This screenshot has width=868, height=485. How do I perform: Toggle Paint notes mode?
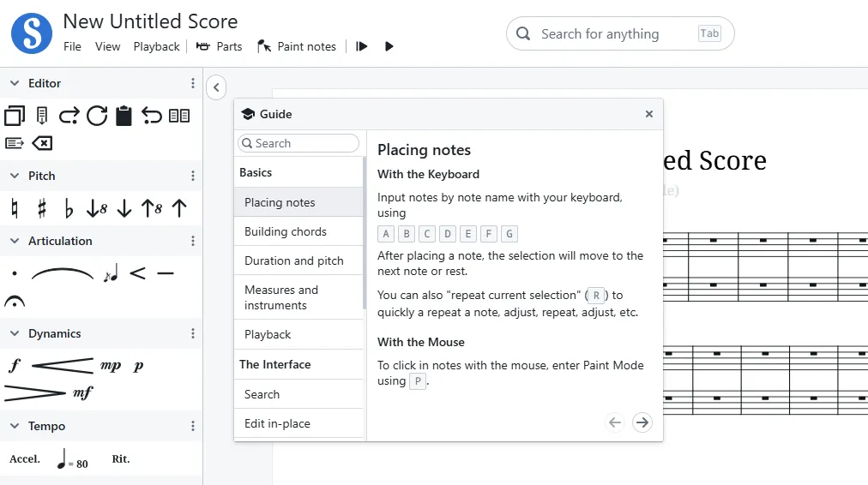(297, 46)
